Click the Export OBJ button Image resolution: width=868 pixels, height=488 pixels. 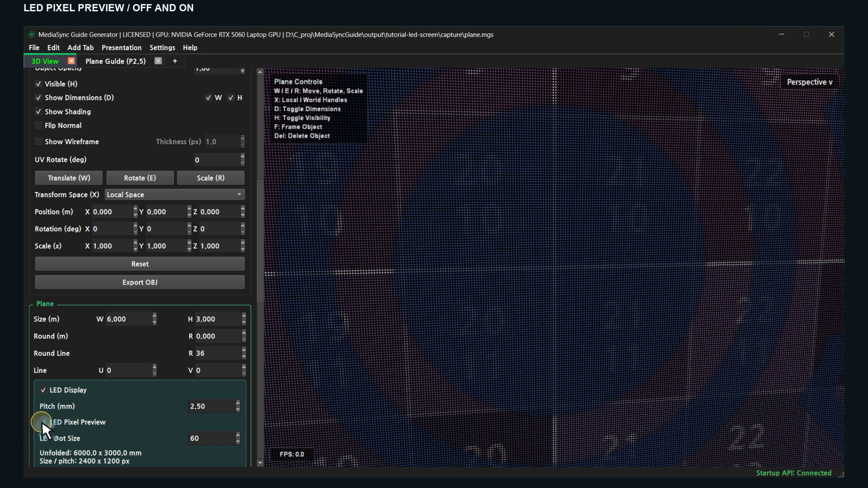(140, 282)
